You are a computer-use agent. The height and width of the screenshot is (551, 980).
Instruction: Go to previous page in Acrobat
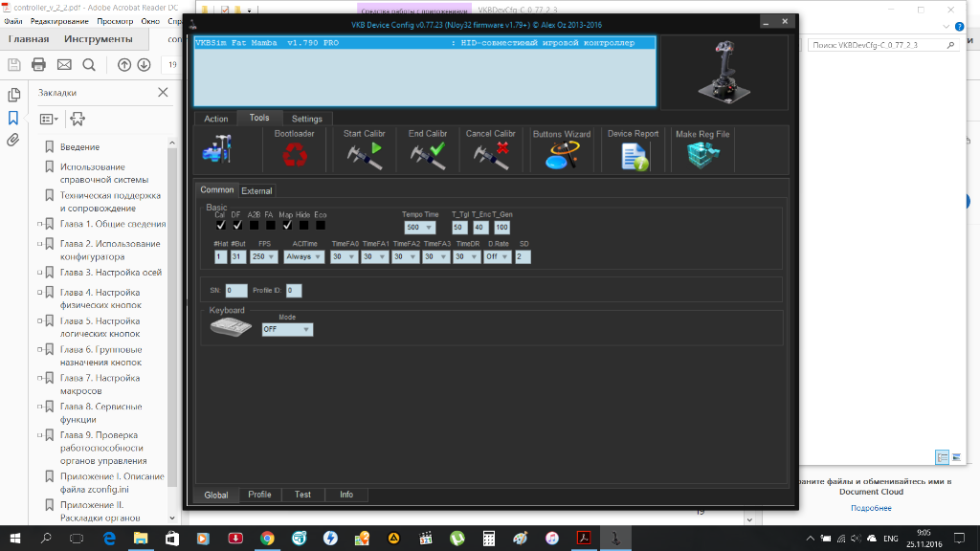pos(124,64)
